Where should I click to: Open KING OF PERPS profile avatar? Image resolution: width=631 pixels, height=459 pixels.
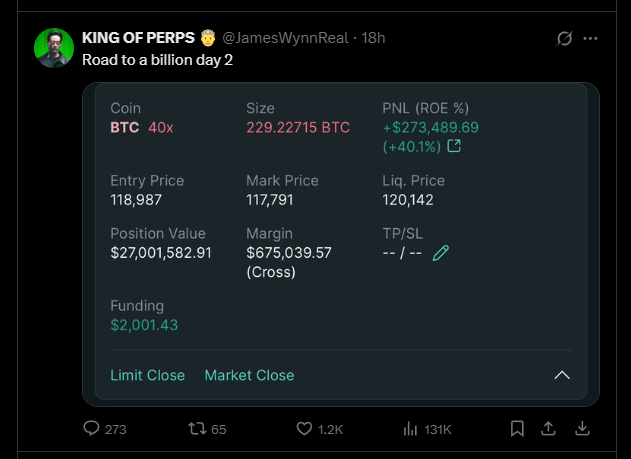click(x=54, y=48)
